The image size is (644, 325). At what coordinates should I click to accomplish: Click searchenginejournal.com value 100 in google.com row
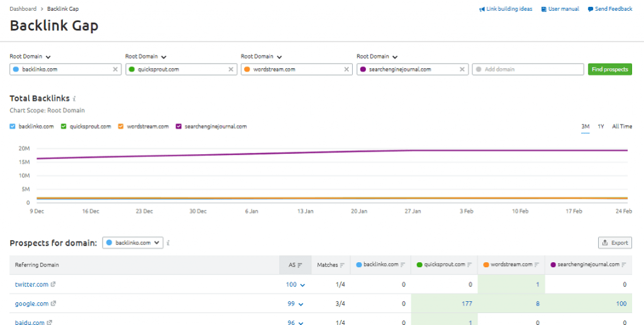621,304
